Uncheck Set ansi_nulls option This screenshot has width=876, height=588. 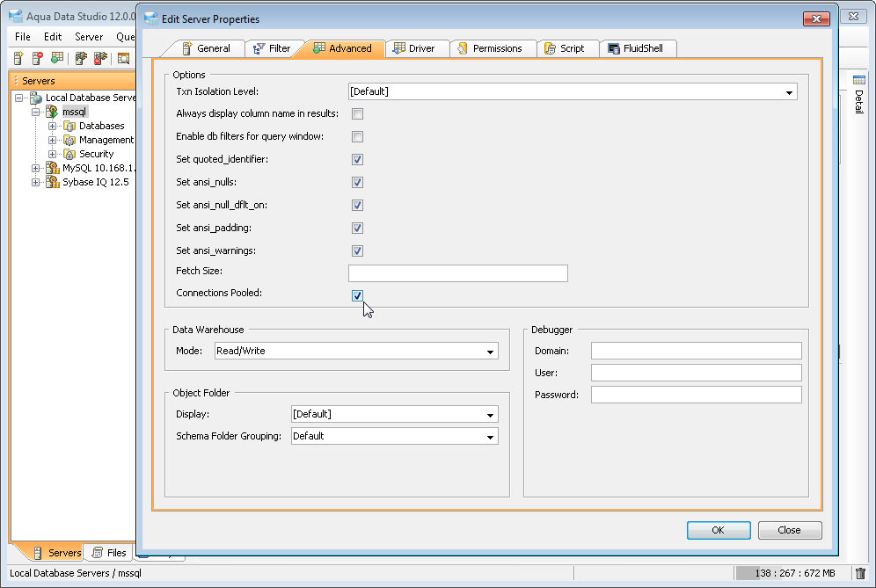click(358, 183)
